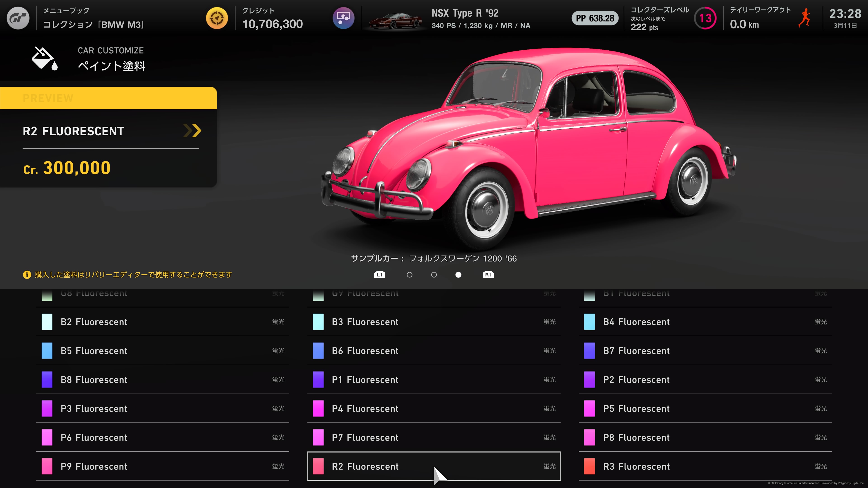Click the gold credits coin icon

(217, 18)
